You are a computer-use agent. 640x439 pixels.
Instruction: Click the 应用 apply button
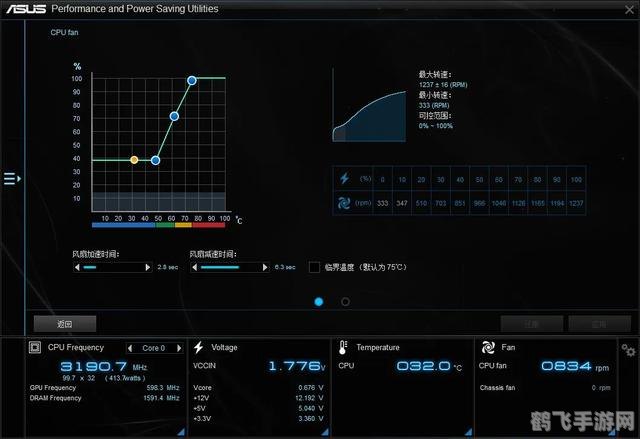pyautogui.click(x=599, y=323)
